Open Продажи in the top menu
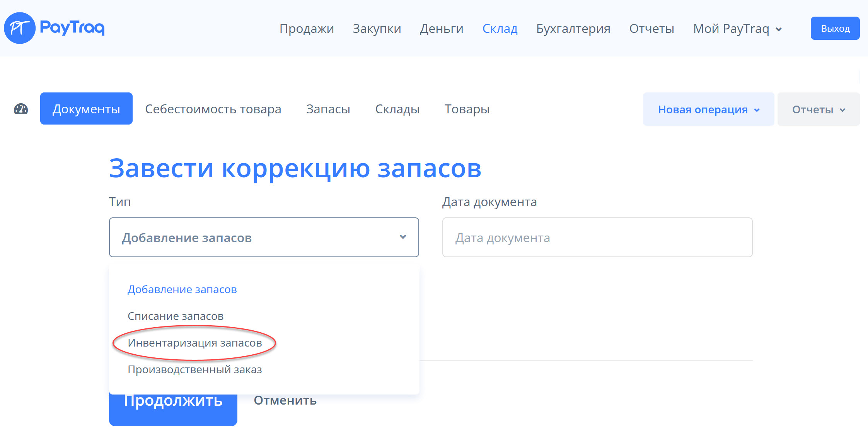Image resolution: width=868 pixels, height=439 pixels. coord(307,29)
